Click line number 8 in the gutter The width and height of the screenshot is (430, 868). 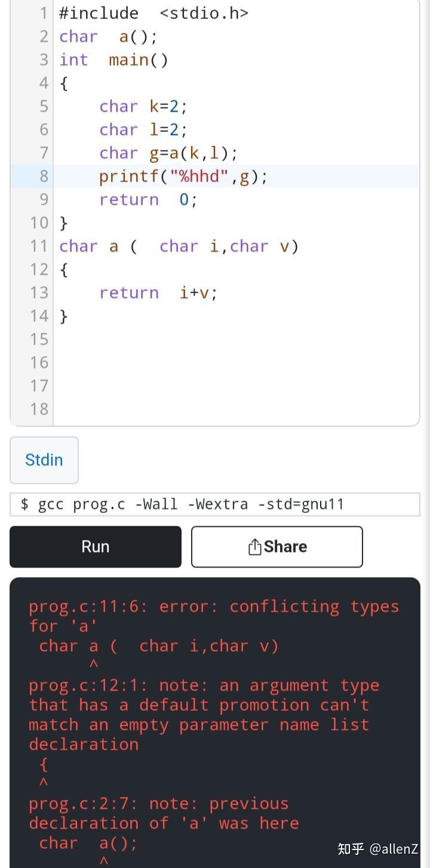tap(43, 176)
